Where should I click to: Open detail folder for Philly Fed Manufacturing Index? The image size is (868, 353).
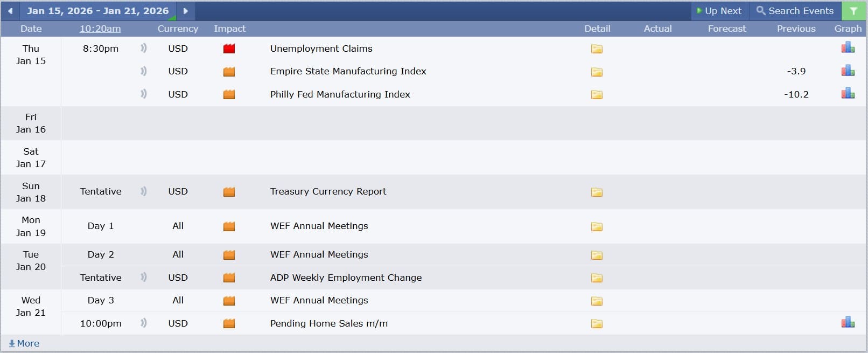597,95
